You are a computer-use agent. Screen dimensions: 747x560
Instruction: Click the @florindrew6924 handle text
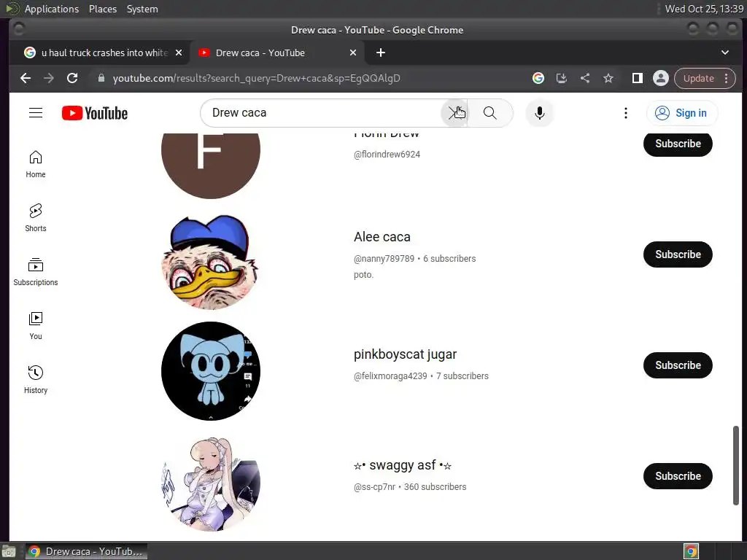point(387,155)
